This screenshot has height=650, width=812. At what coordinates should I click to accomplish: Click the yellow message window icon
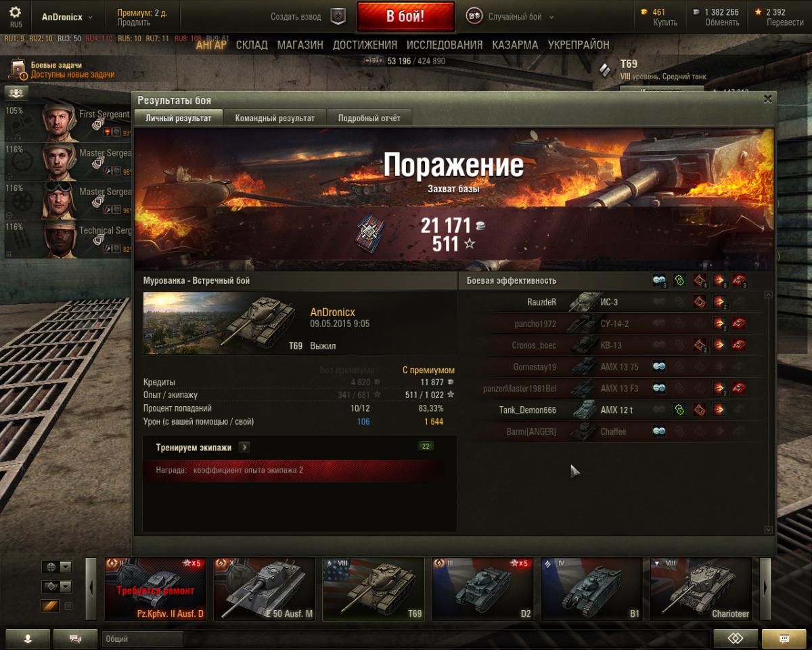pyautogui.click(x=784, y=638)
